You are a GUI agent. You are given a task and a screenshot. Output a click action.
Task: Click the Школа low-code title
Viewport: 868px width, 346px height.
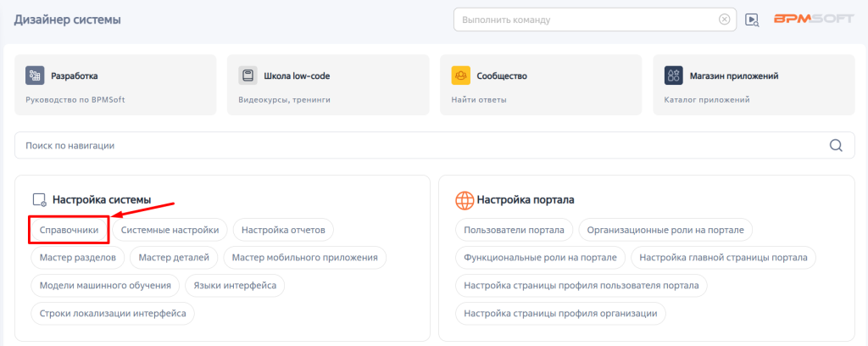(x=297, y=75)
